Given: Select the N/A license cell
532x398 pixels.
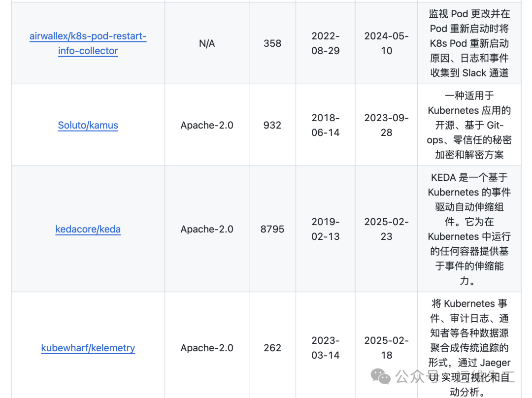Looking at the screenshot, I should [207, 43].
